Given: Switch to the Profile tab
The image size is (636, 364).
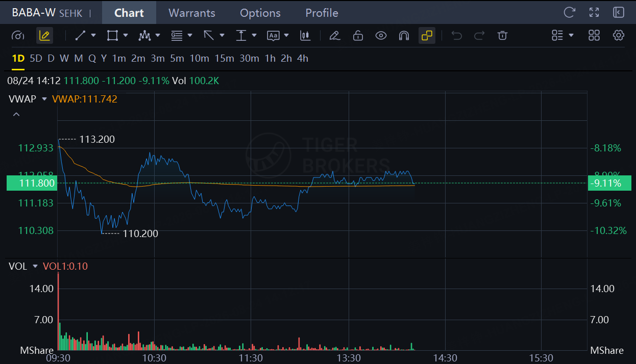Looking at the screenshot, I should [x=322, y=13].
